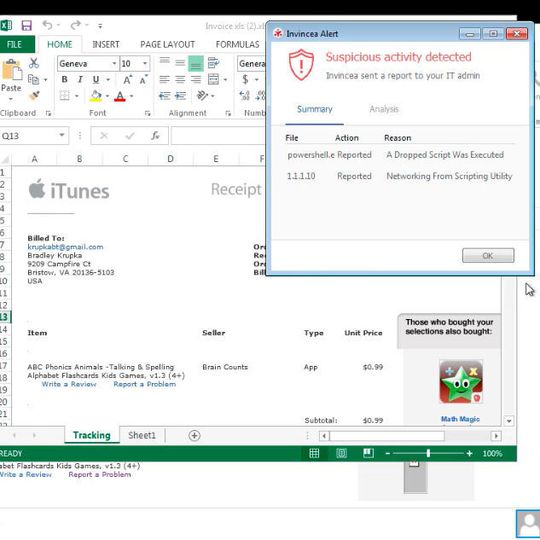Click the zoom in plus button
Viewport: 540px width, 540px height.
[469, 454]
